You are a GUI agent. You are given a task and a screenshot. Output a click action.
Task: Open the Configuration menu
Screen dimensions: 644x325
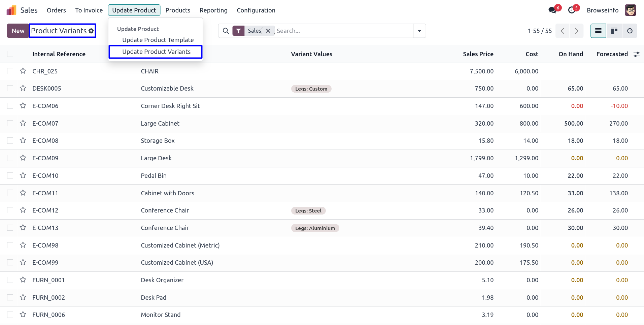click(256, 10)
